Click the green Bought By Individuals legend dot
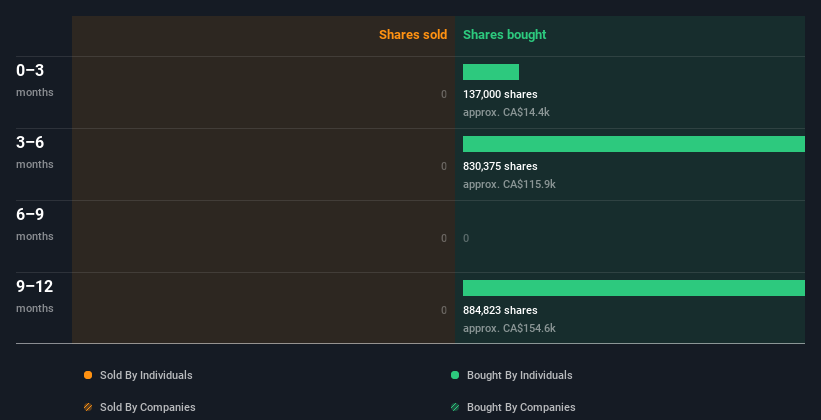The image size is (821, 420). click(455, 375)
